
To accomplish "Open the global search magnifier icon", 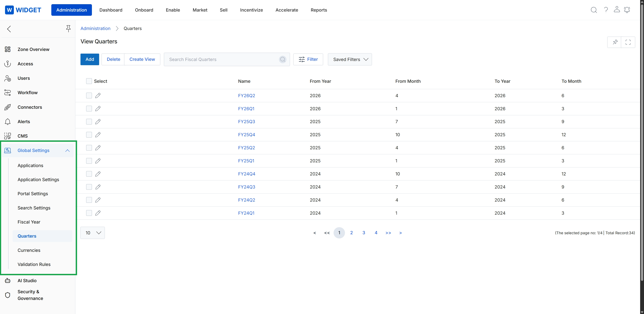I will point(594,10).
